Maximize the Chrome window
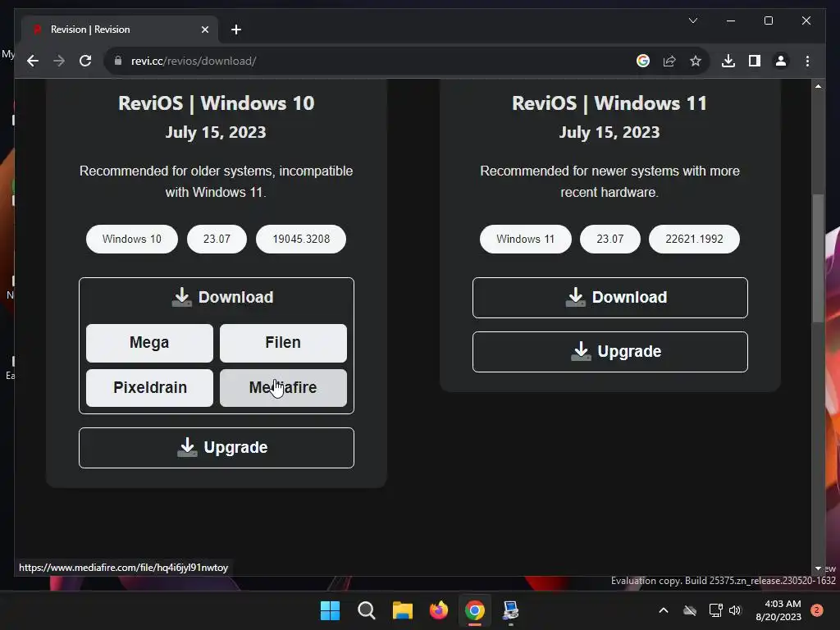Screen dimensions: 840x630 click(768, 21)
